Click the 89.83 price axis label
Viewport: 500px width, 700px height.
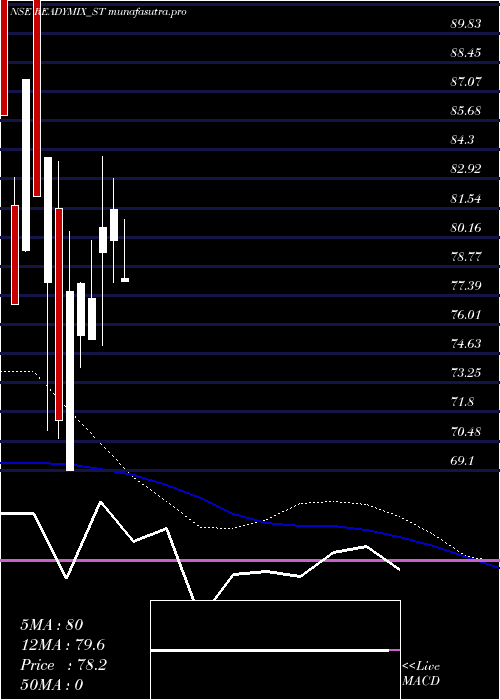click(466, 24)
